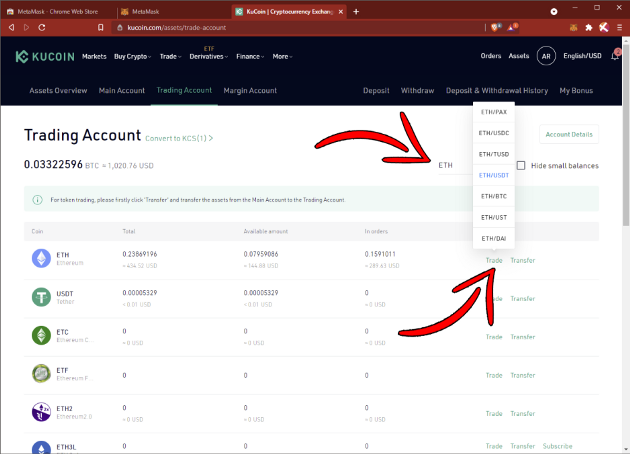Image resolution: width=630 pixels, height=454 pixels.
Task: Click the bookmark icon in toolbar
Action: coord(100,27)
